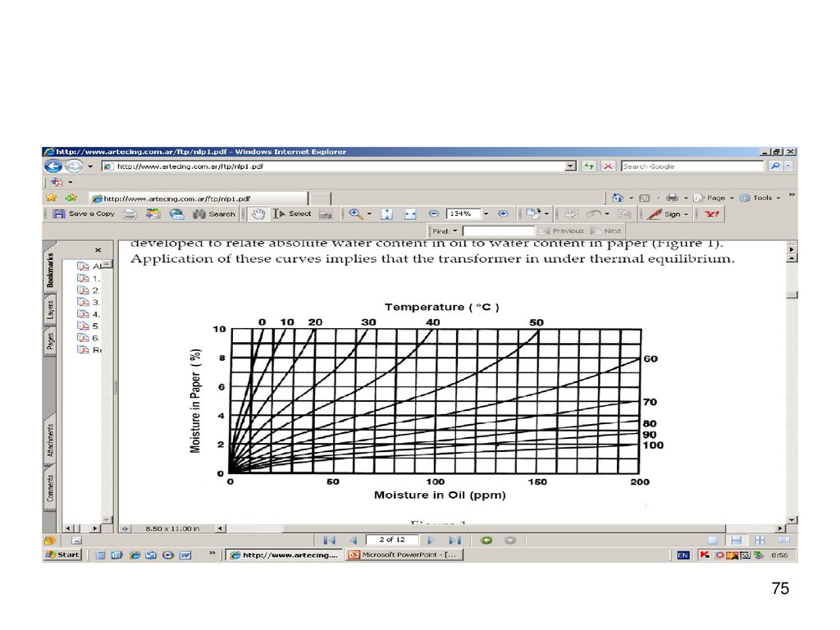The height and width of the screenshot is (630, 840).
Task: Click the Add to Favorites icon
Action: click(71, 199)
